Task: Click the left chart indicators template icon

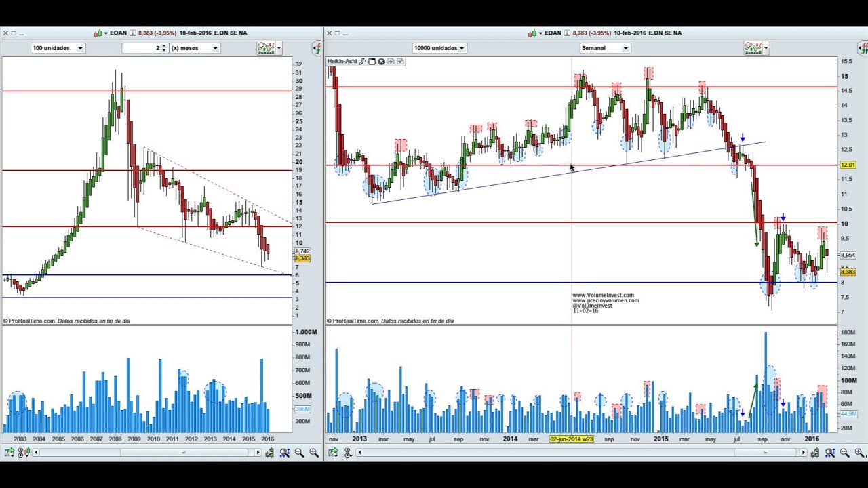Action: coord(265,47)
